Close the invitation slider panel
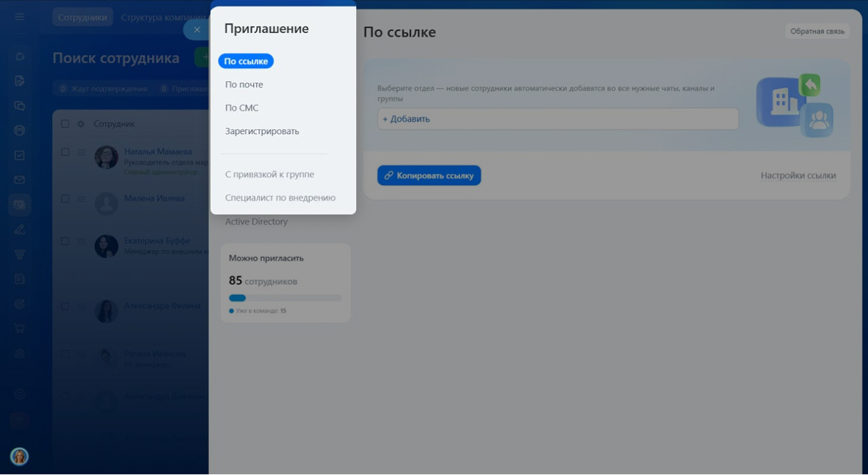Screen dimensions: 868x475 tap(197, 30)
